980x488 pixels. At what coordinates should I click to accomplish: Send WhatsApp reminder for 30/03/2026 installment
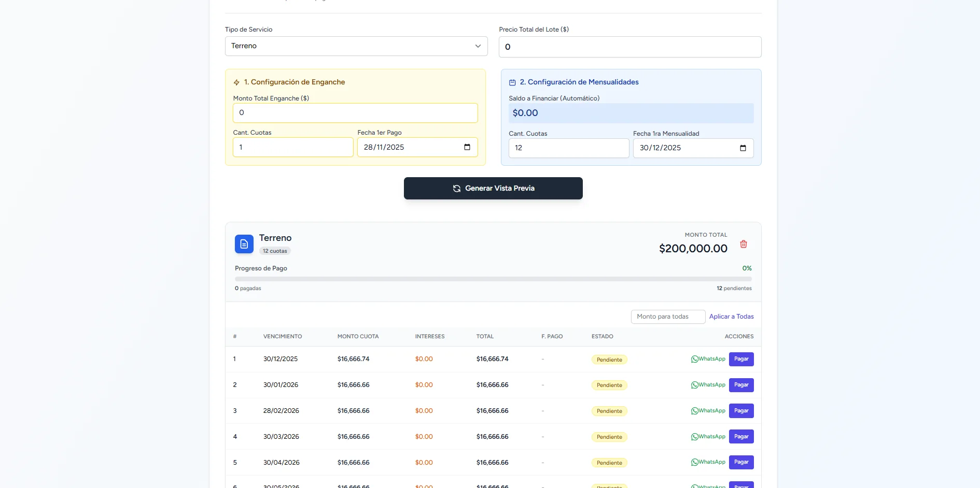tap(708, 437)
